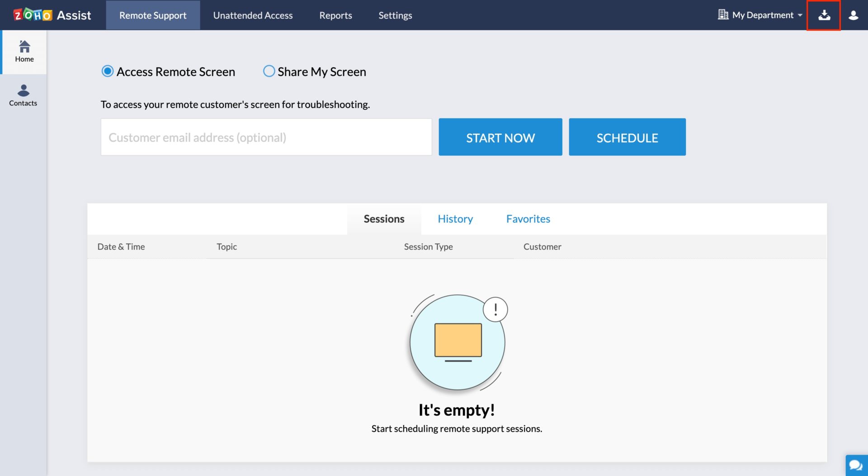
Task: Switch to Unattended Access
Action: (253, 15)
